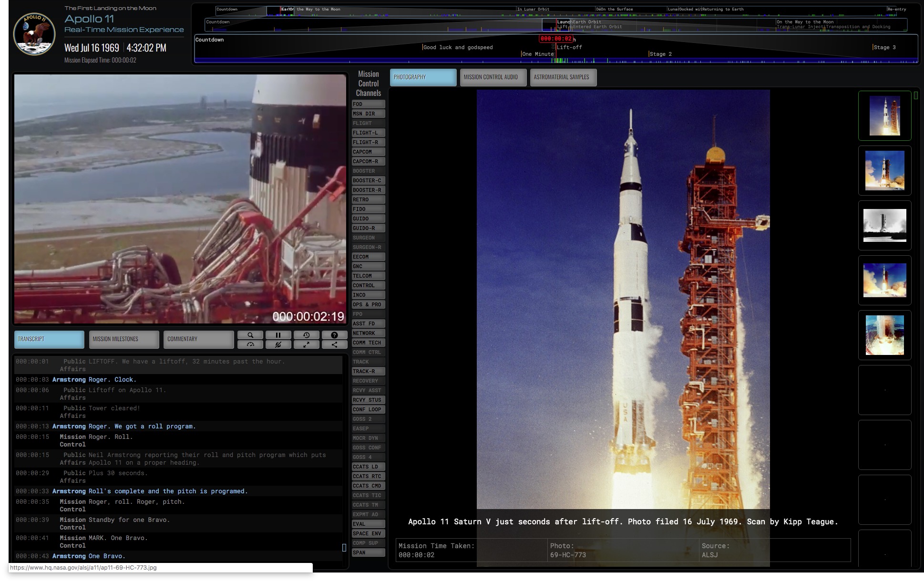Image resolution: width=924 pixels, height=583 pixels.
Task: Click transcript line 'Roger. Clock.'
Action: [x=178, y=380]
